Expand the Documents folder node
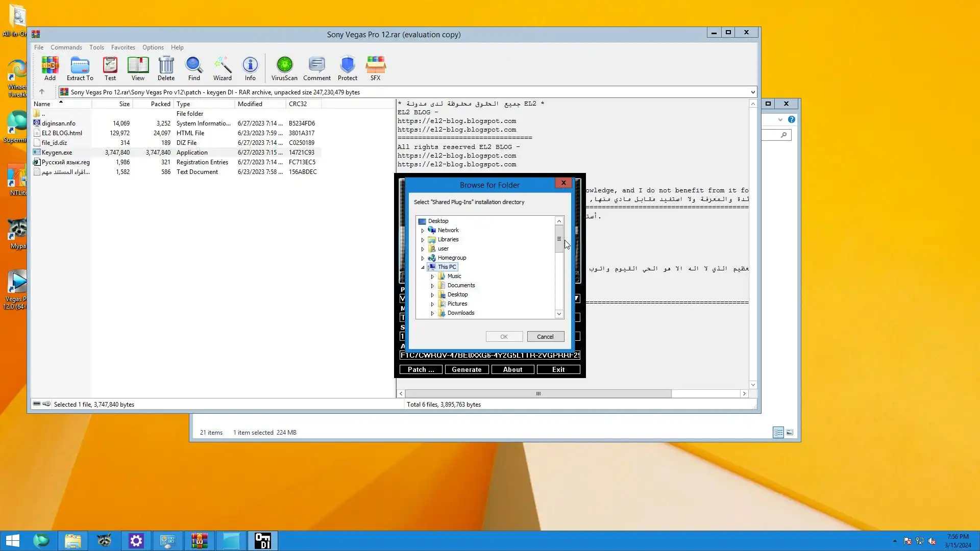The height and width of the screenshot is (551, 980). coord(432,286)
